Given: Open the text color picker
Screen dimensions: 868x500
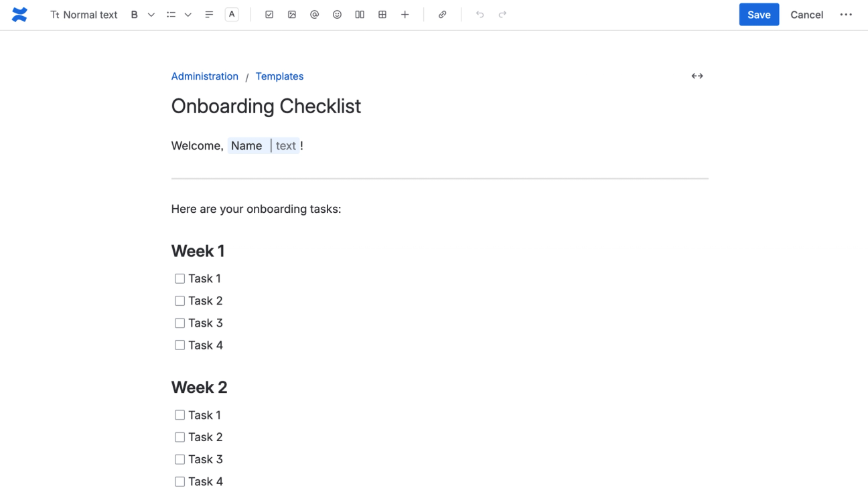Looking at the screenshot, I should (231, 14).
